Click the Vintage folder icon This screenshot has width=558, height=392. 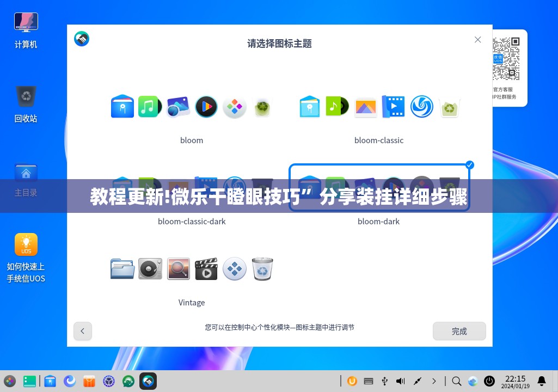122,268
